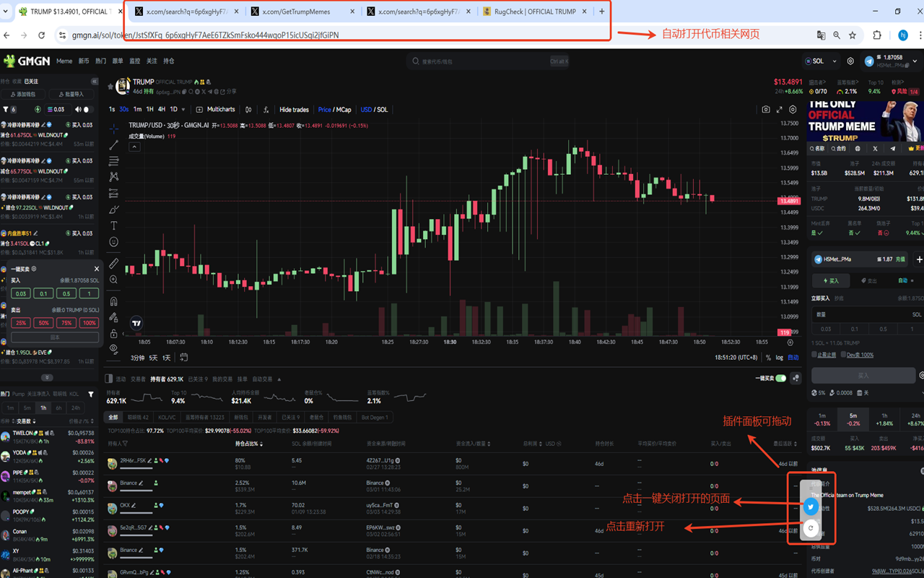Select the text annotation tool on chart
The height and width of the screenshot is (578, 924).
point(113,225)
